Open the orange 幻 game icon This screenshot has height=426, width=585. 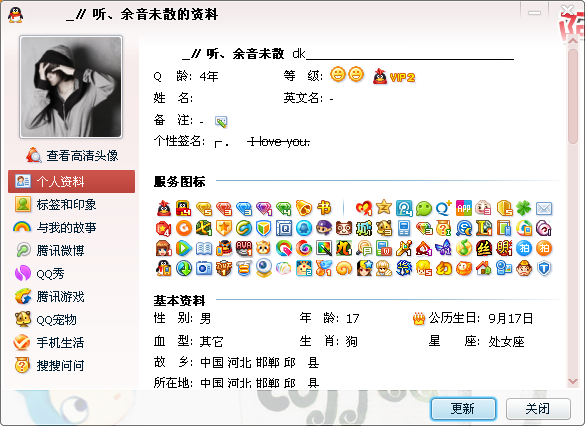[444, 268]
